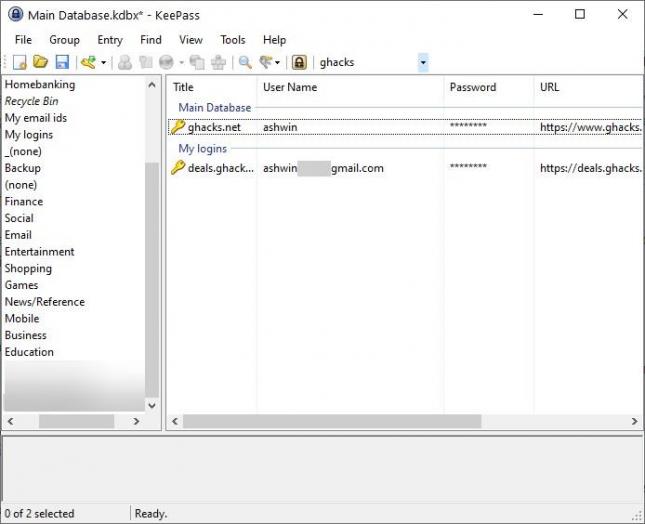This screenshot has width=645, height=524.
Task: Open the Show Entries dropdown arrow
Action: [x=277, y=63]
